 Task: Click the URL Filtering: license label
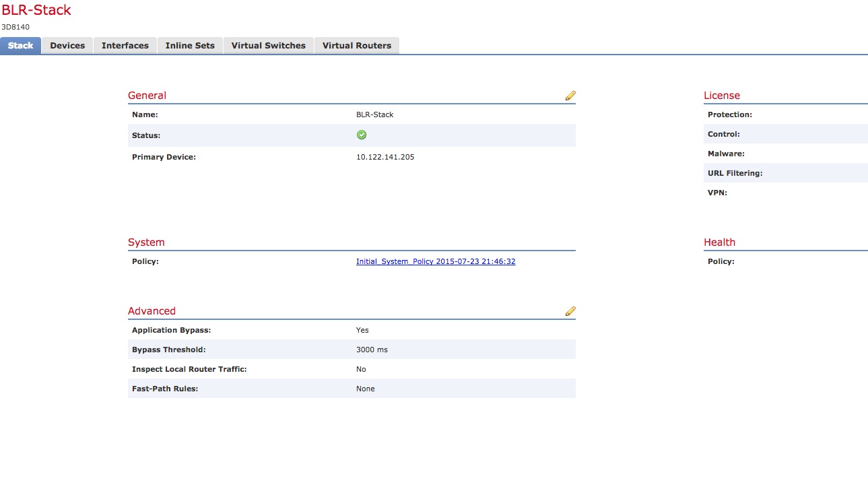[x=735, y=173]
